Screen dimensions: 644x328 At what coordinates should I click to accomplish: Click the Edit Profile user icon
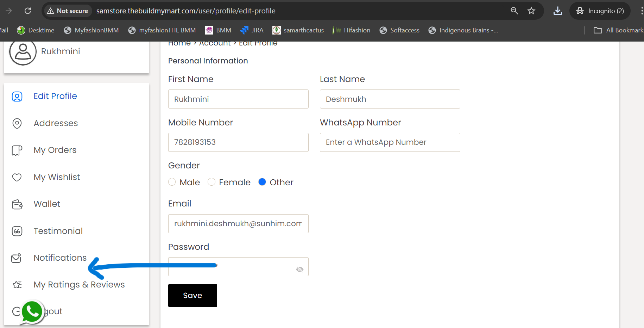(x=17, y=97)
